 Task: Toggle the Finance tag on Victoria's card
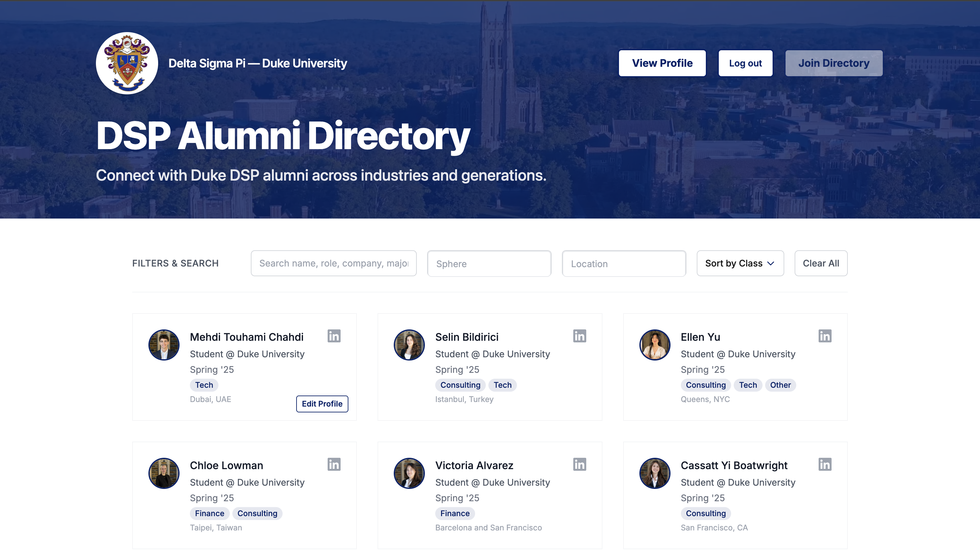[455, 513]
